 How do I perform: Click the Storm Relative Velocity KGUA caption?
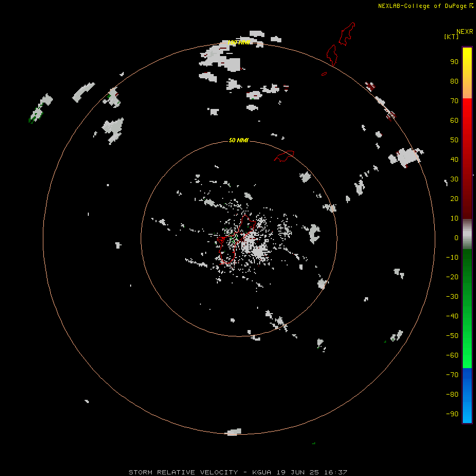[237, 472]
